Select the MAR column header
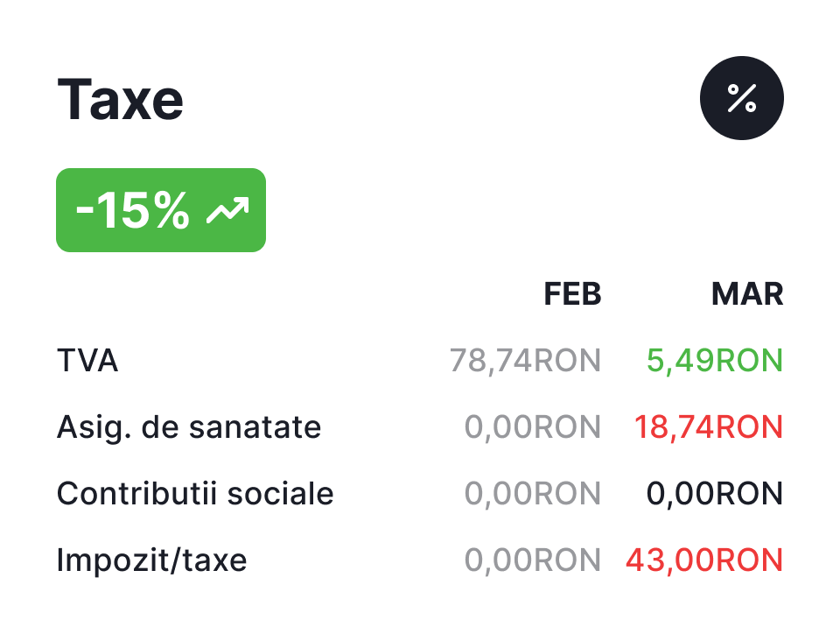Viewport: 840px width, 634px height. pyautogui.click(x=746, y=294)
